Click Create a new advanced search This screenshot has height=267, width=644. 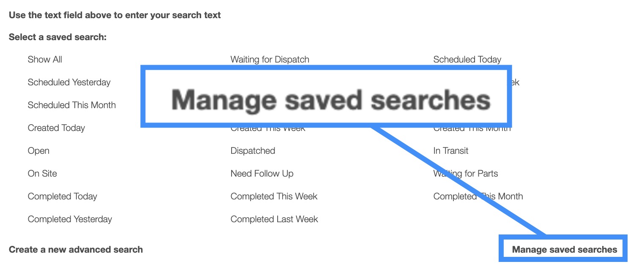[x=76, y=250]
